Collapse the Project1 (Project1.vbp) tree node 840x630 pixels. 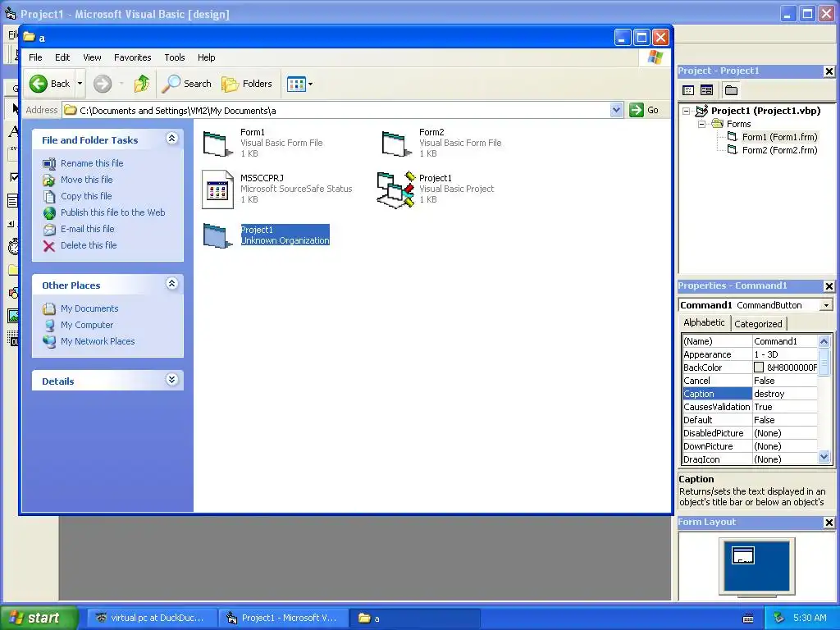coord(687,111)
